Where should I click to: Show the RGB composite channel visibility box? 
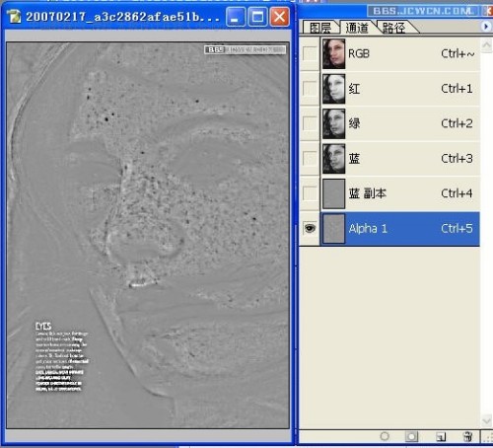pos(310,53)
